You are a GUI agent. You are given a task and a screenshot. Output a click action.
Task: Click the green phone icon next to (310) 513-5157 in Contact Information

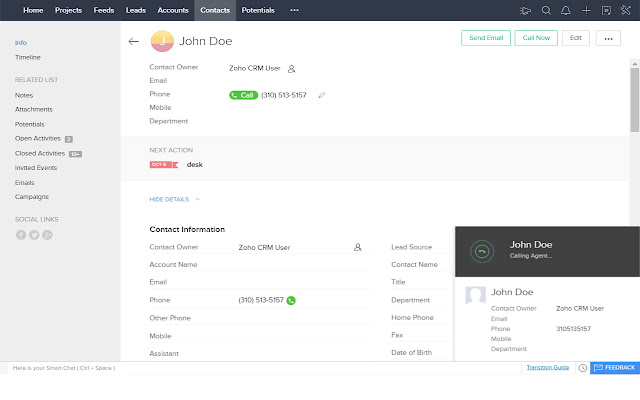tap(291, 300)
